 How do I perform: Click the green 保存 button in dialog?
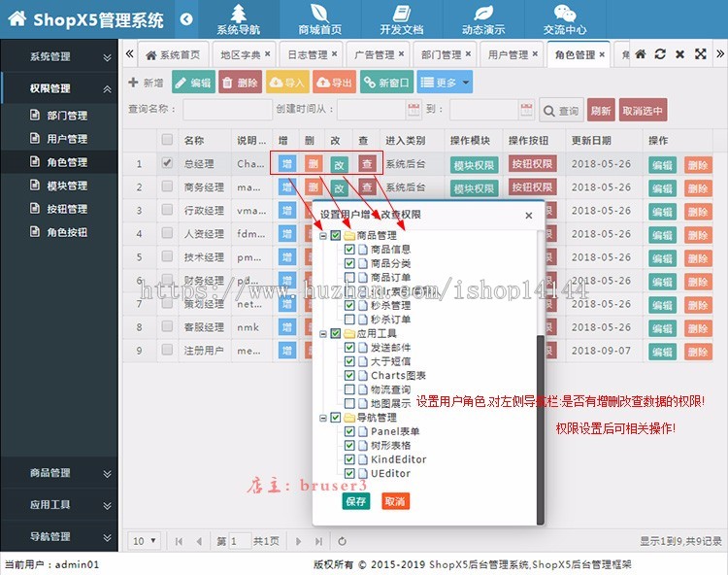click(x=356, y=501)
